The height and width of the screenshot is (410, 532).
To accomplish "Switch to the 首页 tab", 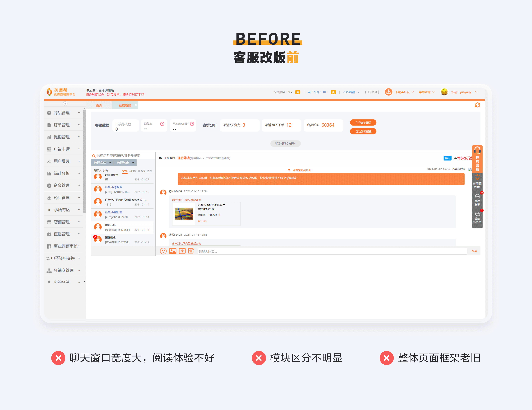I will 99,105.
